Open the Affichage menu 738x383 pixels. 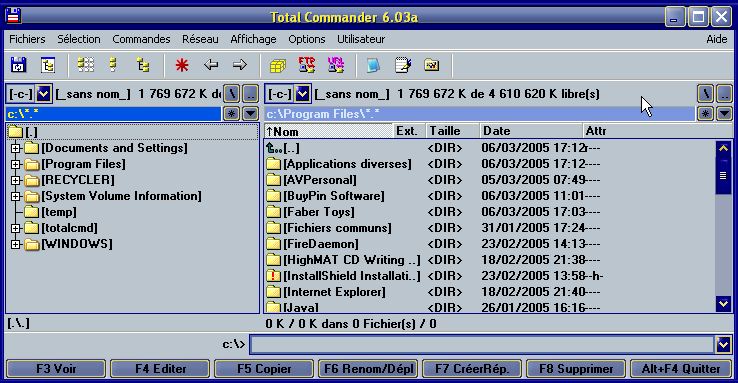[x=253, y=39]
